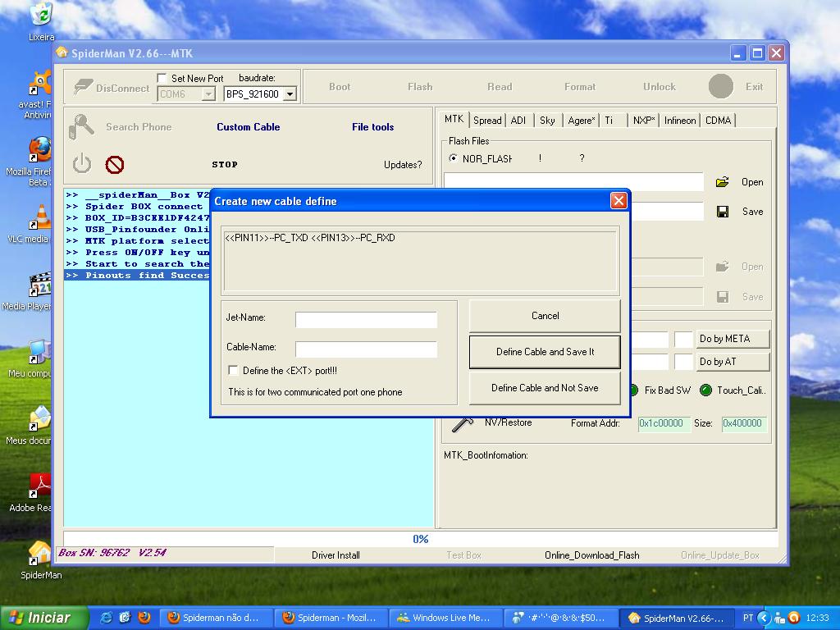Image resolution: width=840 pixels, height=630 pixels.
Task: Click the Cancel button in dialog
Action: tap(545, 316)
